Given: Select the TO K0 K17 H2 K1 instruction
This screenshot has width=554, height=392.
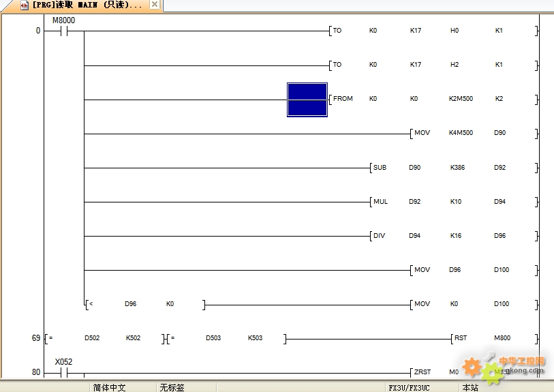Looking at the screenshot, I should [433, 65].
